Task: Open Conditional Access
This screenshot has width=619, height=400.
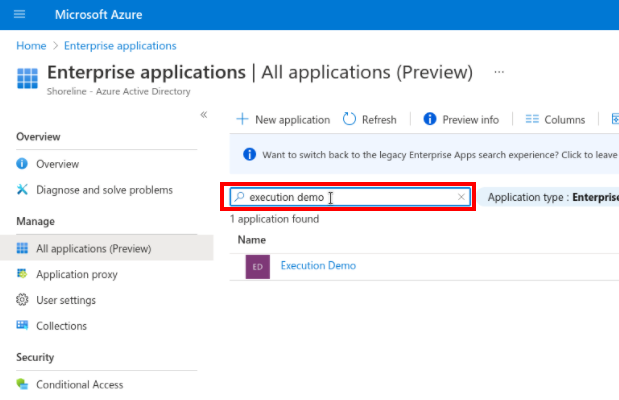Action: 80,385
